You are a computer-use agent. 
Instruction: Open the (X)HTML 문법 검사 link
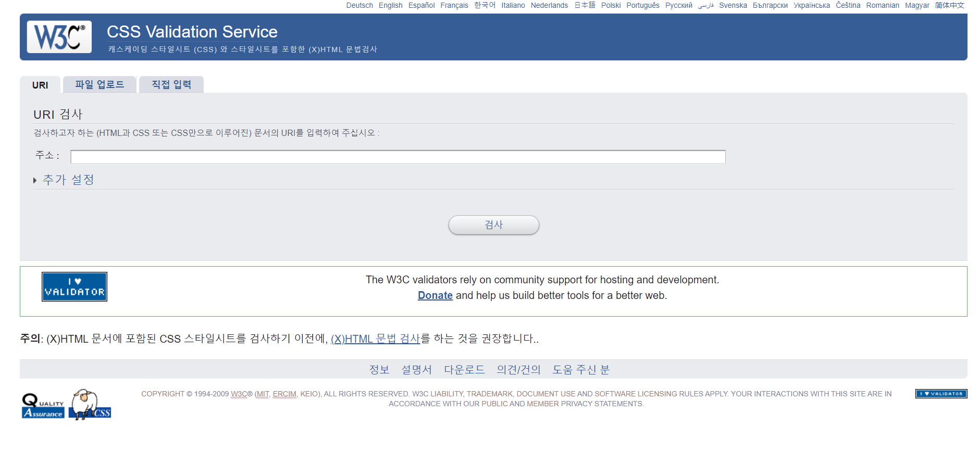(x=375, y=339)
